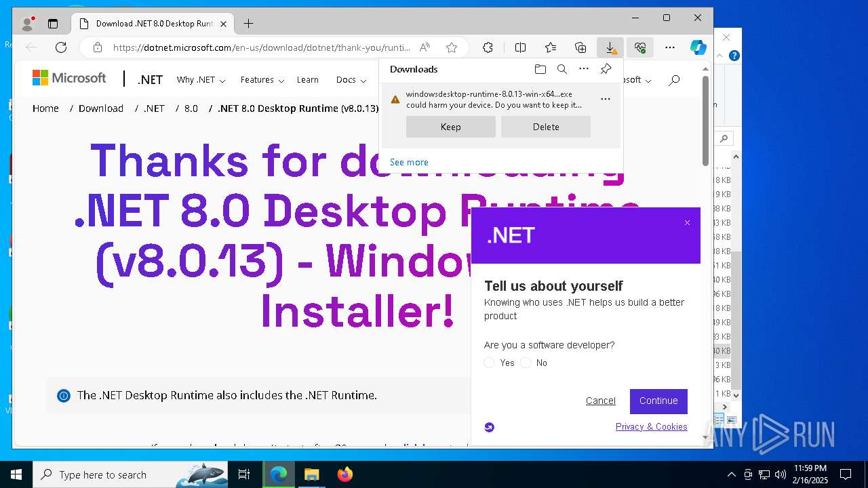The height and width of the screenshot is (488, 868).
Task: Open more actions for the downloaded exe
Action: [606, 99]
